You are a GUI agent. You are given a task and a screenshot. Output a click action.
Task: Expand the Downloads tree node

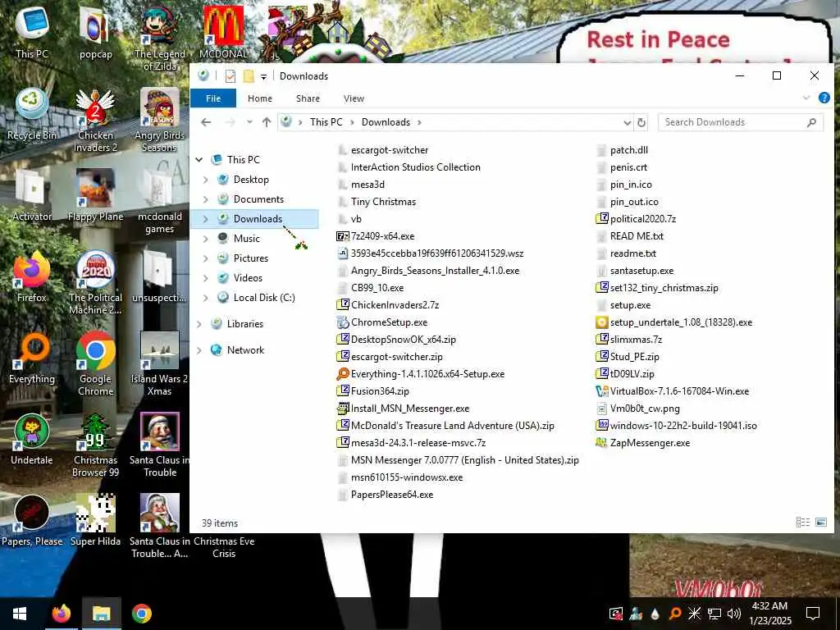tap(206, 218)
